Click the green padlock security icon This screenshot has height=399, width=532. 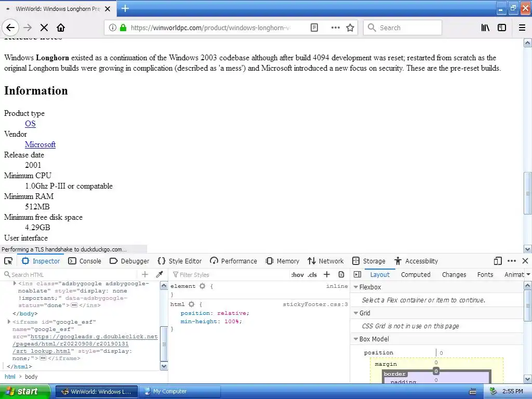click(123, 28)
